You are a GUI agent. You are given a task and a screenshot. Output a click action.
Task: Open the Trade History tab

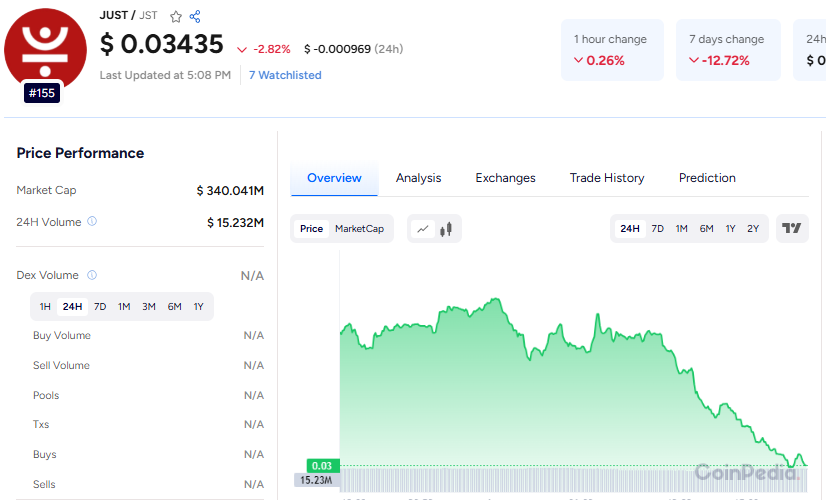pyautogui.click(x=607, y=178)
